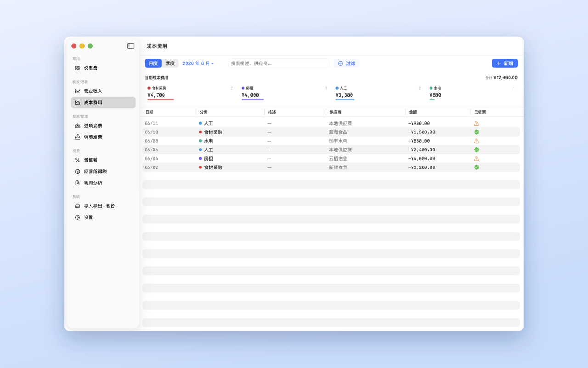Switch to 季度 quarterly view

[x=170, y=63]
